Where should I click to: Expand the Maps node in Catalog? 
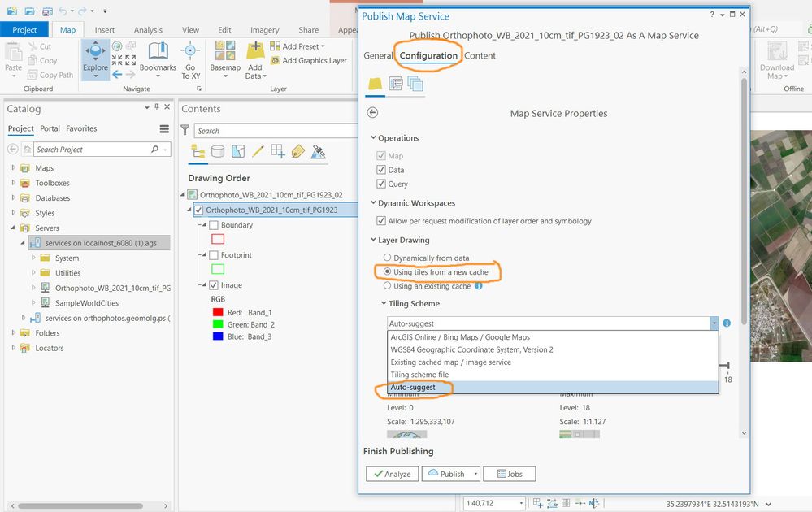(x=14, y=167)
